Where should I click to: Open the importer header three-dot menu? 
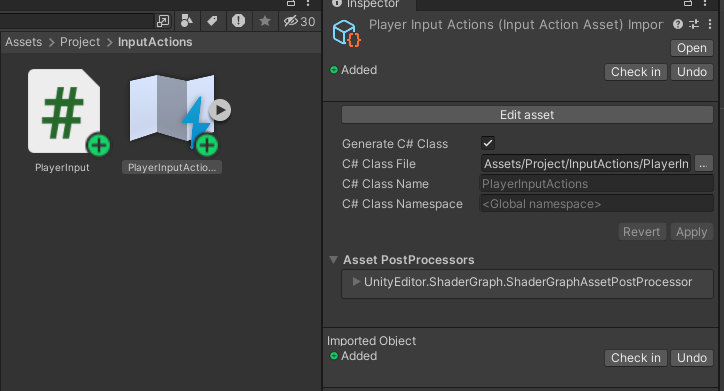click(710, 24)
